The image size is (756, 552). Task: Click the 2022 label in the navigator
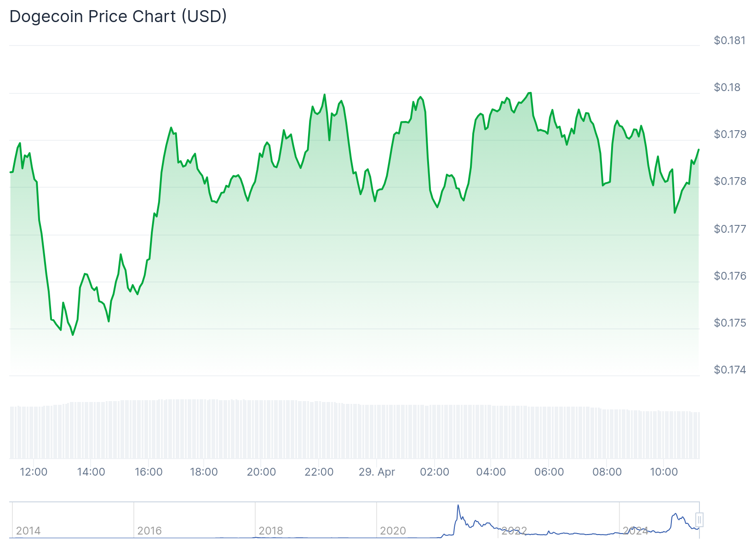coord(514,531)
